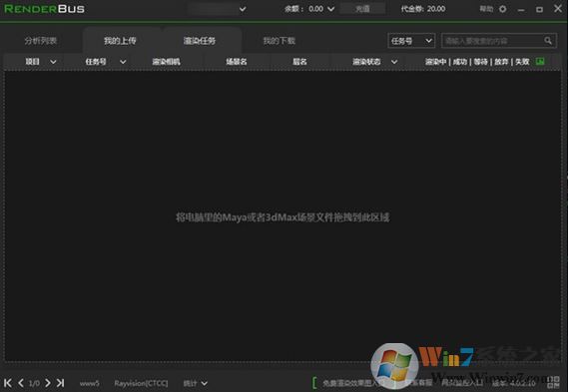Go to first page icon

tap(8, 383)
